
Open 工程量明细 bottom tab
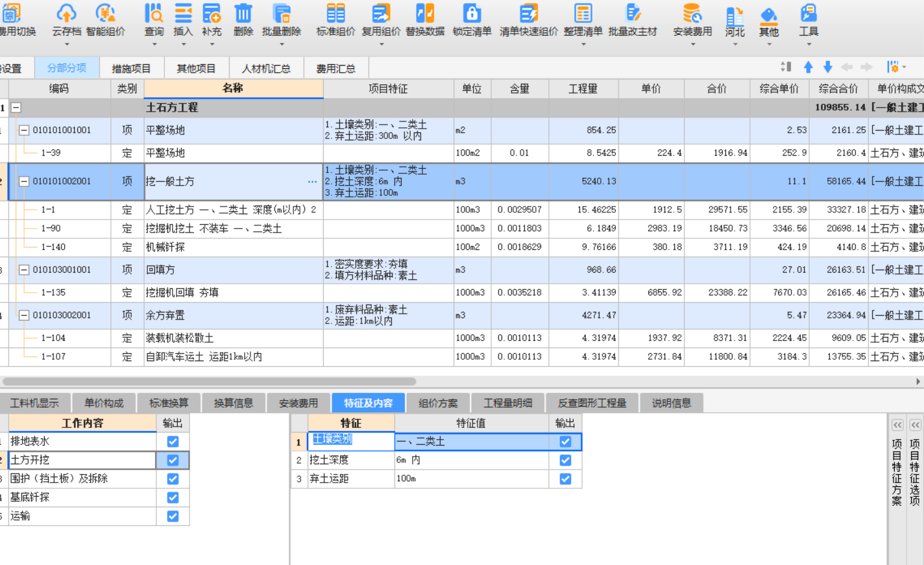[508, 403]
